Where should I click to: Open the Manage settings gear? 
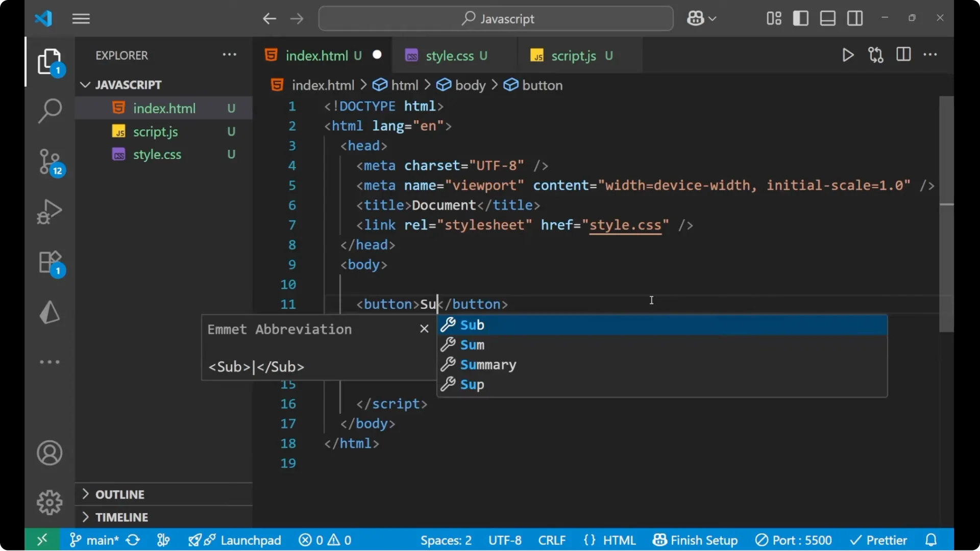50,502
